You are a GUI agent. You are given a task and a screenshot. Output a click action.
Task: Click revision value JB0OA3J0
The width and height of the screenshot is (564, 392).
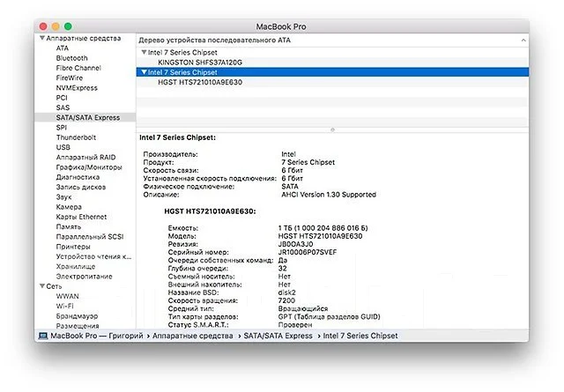pos(296,244)
